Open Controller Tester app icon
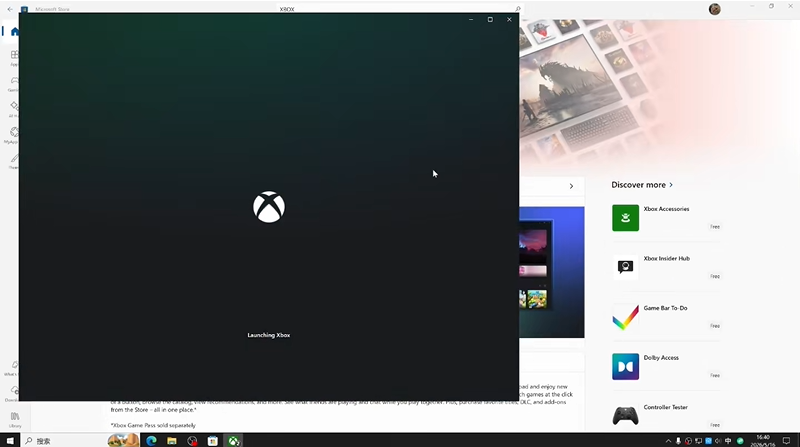 (x=625, y=415)
